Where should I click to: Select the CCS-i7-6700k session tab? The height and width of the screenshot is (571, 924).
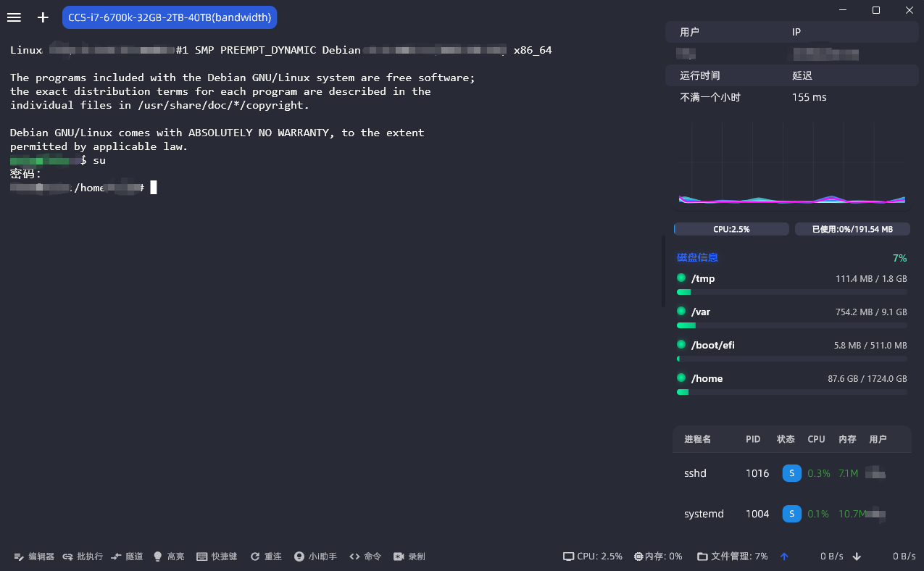coord(168,17)
